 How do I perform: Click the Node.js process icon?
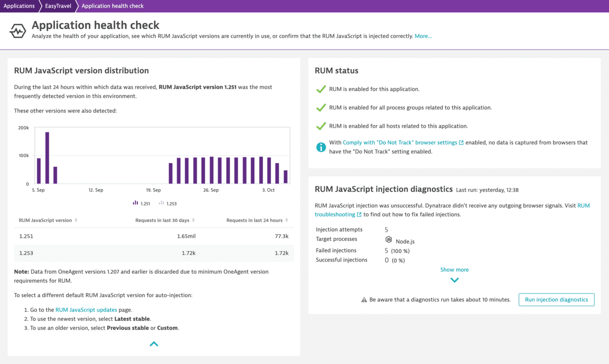coord(388,239)
